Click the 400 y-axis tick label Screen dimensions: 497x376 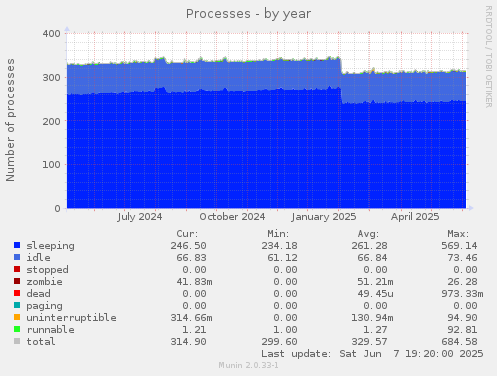pyautogui.click(x=52, y=34)
